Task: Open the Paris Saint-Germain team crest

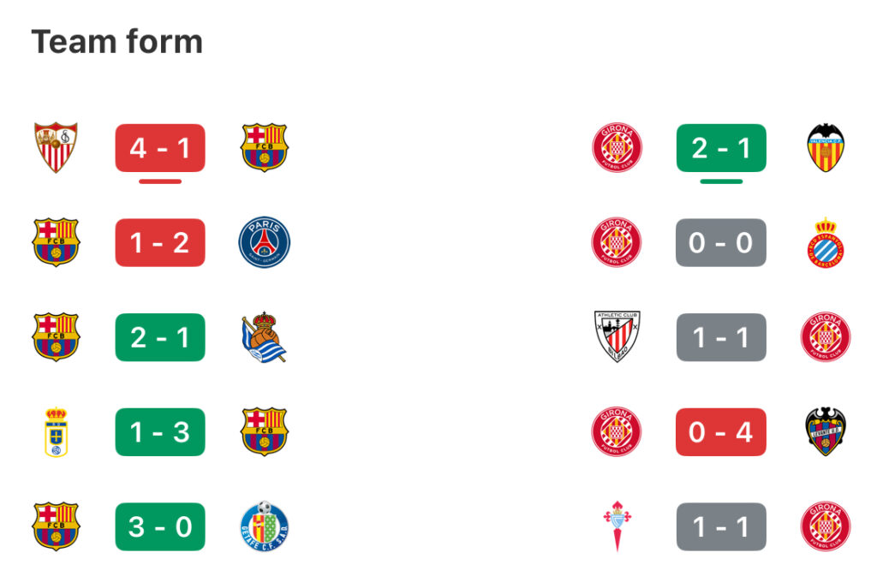Action: [265, 242]
